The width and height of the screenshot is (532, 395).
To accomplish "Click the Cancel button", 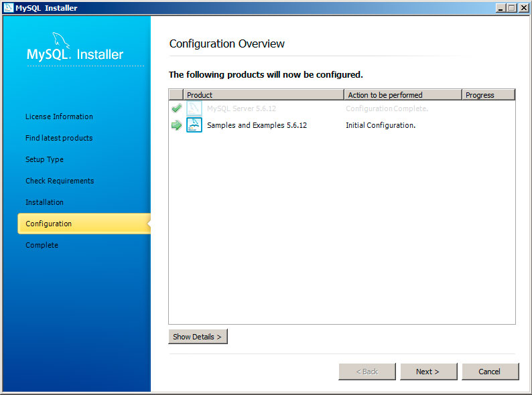I will (x=490, y=372).
